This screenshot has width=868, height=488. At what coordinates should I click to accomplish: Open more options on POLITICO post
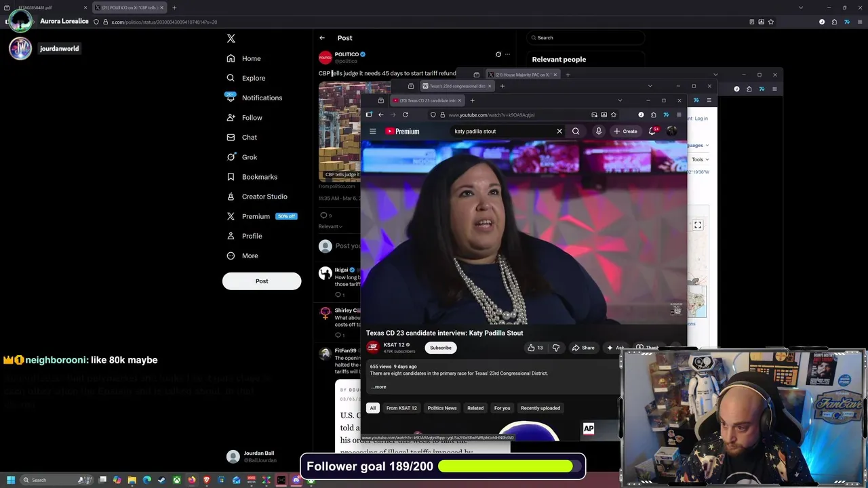pos(507,54)
